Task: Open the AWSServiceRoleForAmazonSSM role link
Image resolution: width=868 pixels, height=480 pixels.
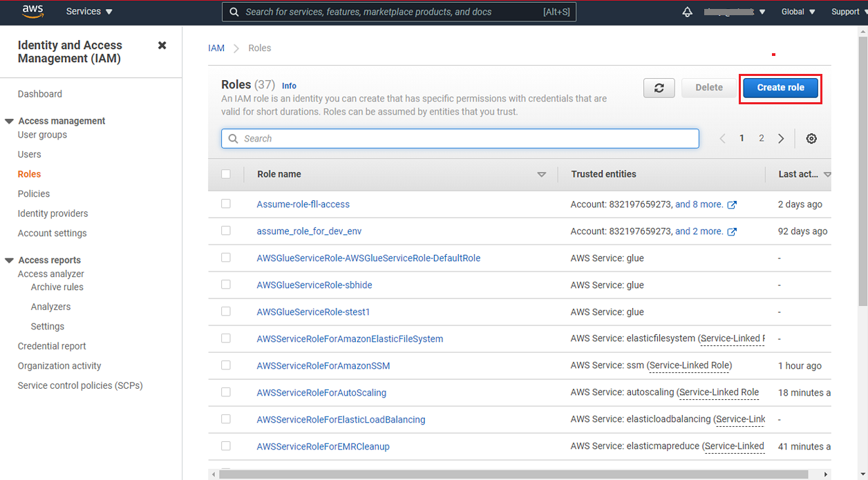Action: tap(323, 366)
